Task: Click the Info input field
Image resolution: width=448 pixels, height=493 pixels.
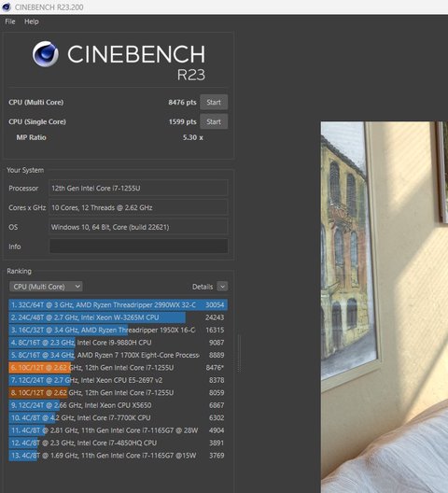Action: coord(138,246)
